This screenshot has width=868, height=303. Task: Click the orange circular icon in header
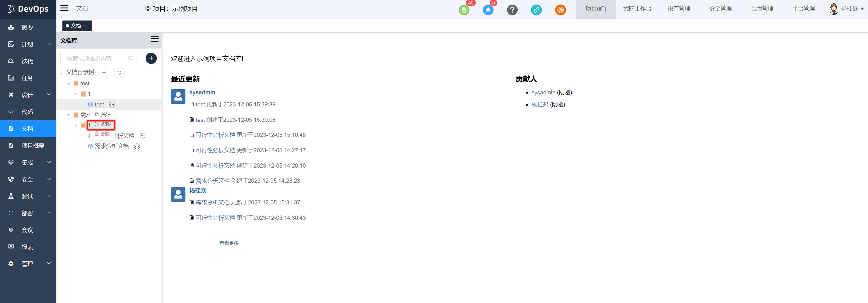(560, 10)
